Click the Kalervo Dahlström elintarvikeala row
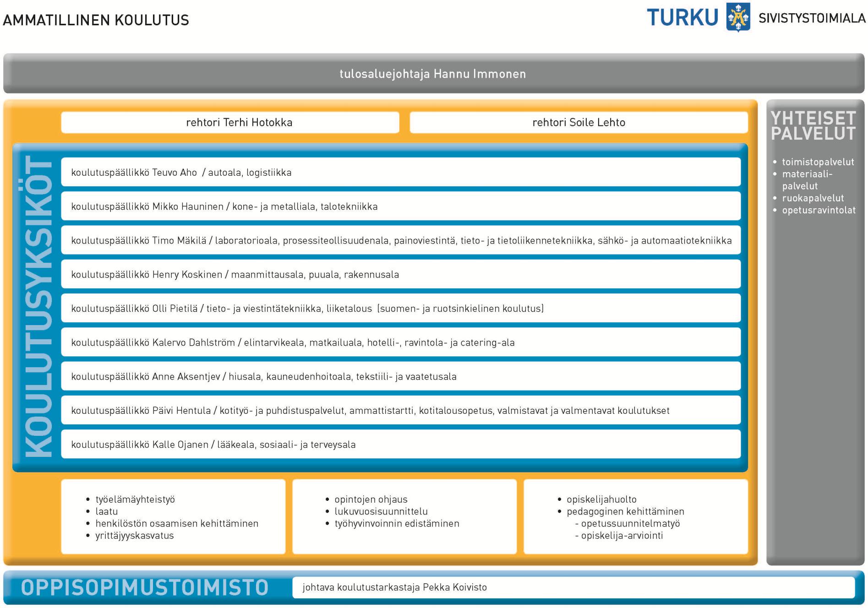 (x=401, y=342)
